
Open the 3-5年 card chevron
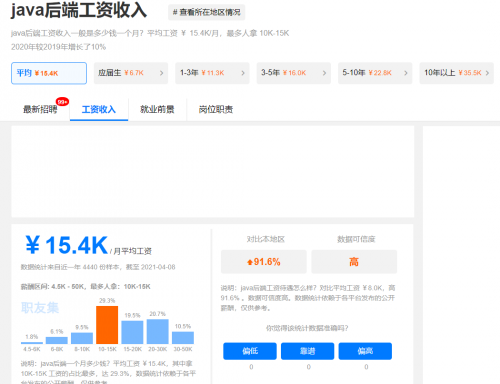point(324,73)
